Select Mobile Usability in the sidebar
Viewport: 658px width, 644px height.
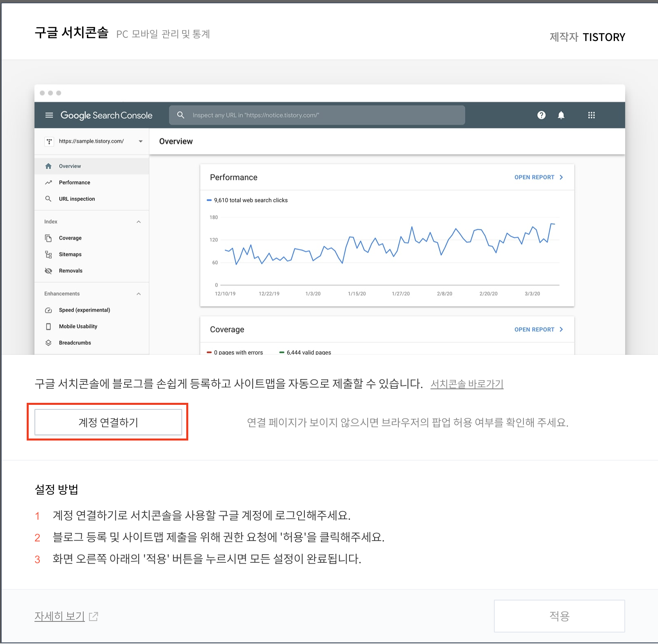(x=91, y=327)
